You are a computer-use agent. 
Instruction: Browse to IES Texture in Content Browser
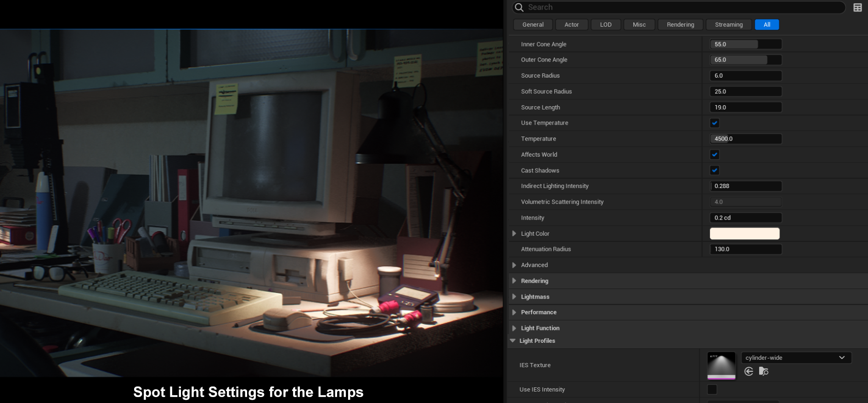pos(764,371)
